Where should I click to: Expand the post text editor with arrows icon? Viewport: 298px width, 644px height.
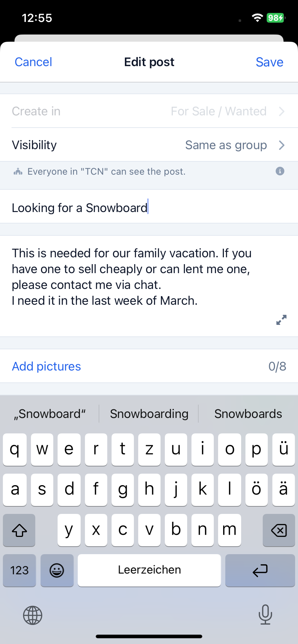[x=281, y=320]
